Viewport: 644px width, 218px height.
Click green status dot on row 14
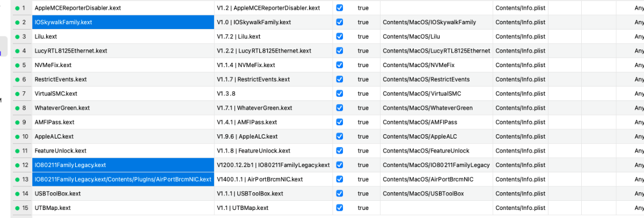point(18,193)
